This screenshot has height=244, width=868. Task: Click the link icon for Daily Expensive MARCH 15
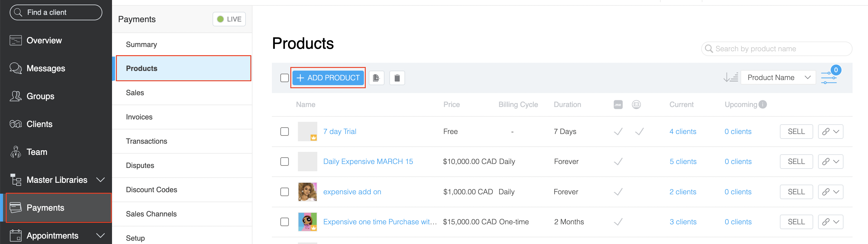[825, 162]
